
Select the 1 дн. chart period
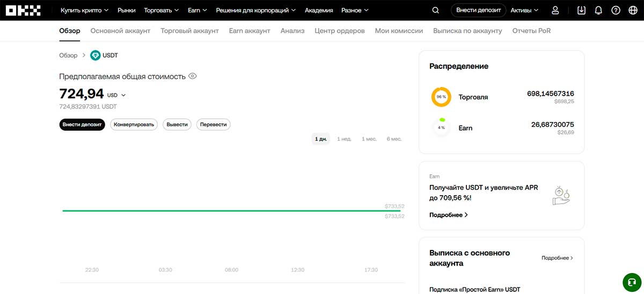tap(320, 139)
